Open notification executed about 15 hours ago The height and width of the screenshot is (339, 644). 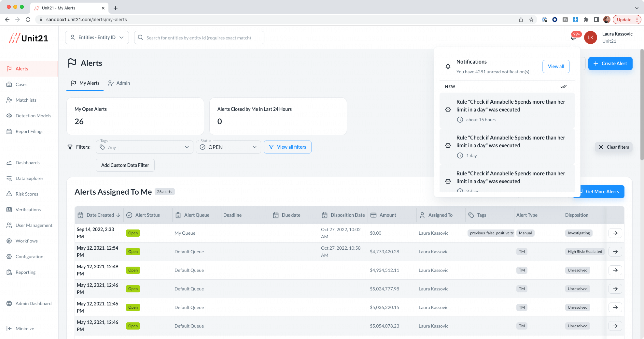(507, 111)
